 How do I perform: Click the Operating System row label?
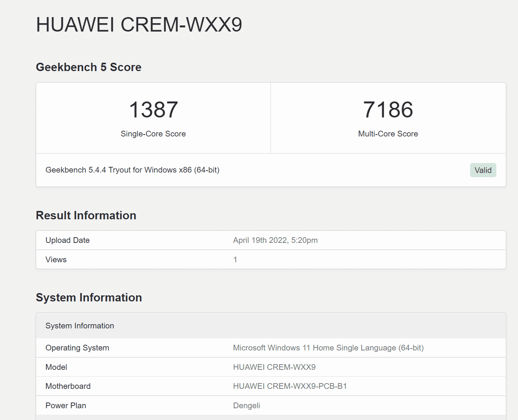click(77, 348)
